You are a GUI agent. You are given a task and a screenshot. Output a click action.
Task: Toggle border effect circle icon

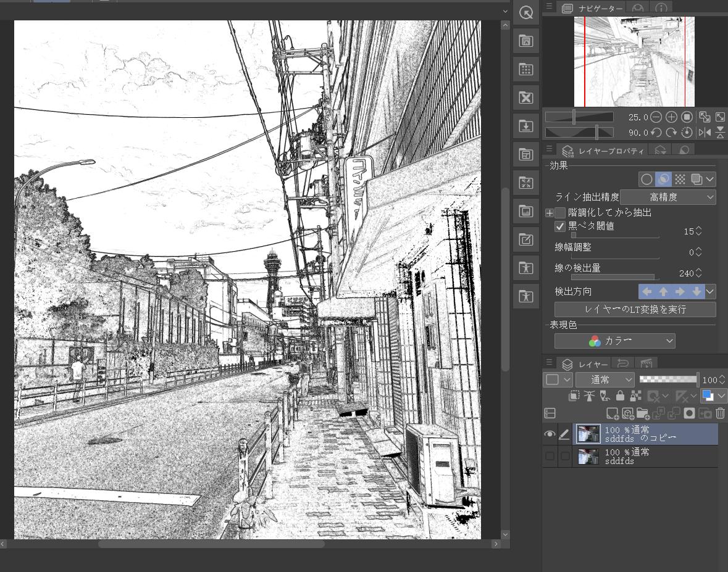(646, 179)
